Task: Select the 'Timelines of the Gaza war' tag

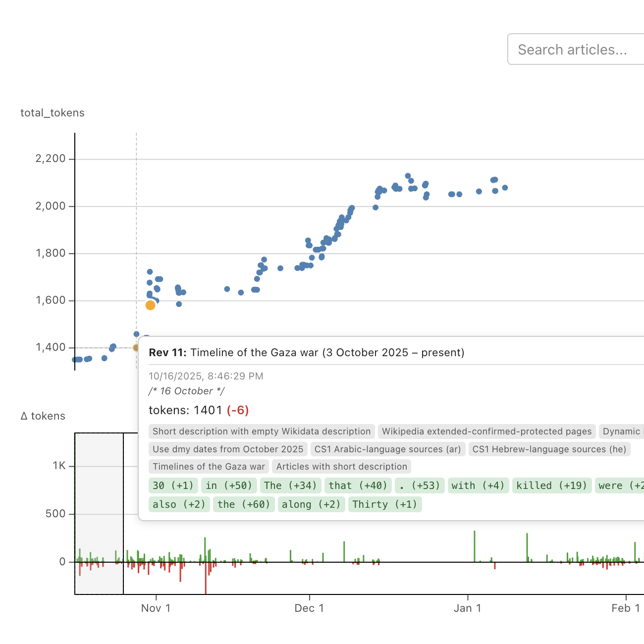Action: [x=209, y=467]
